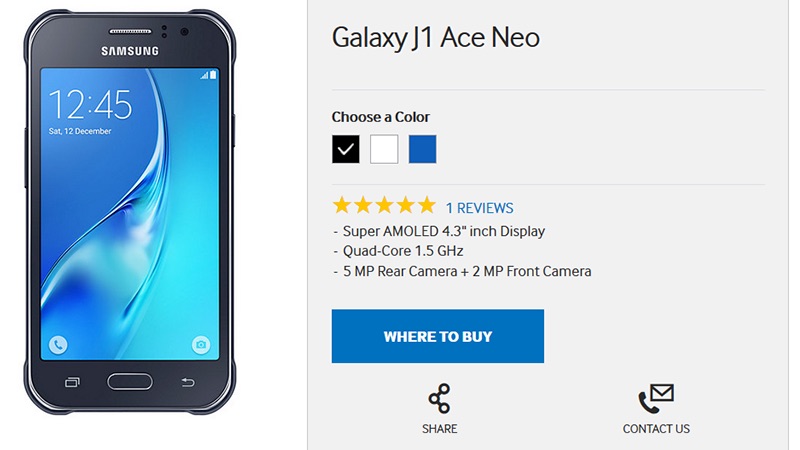Tap the recent apps key on the phone
Screen dimensions: 800x450
(71, 382)
